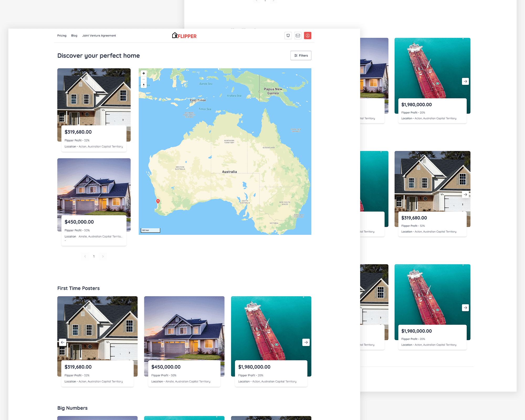This screenshot has width=525, height=420.
Task: Go to previous listings page arrow
Action: (x=85, y=256)
